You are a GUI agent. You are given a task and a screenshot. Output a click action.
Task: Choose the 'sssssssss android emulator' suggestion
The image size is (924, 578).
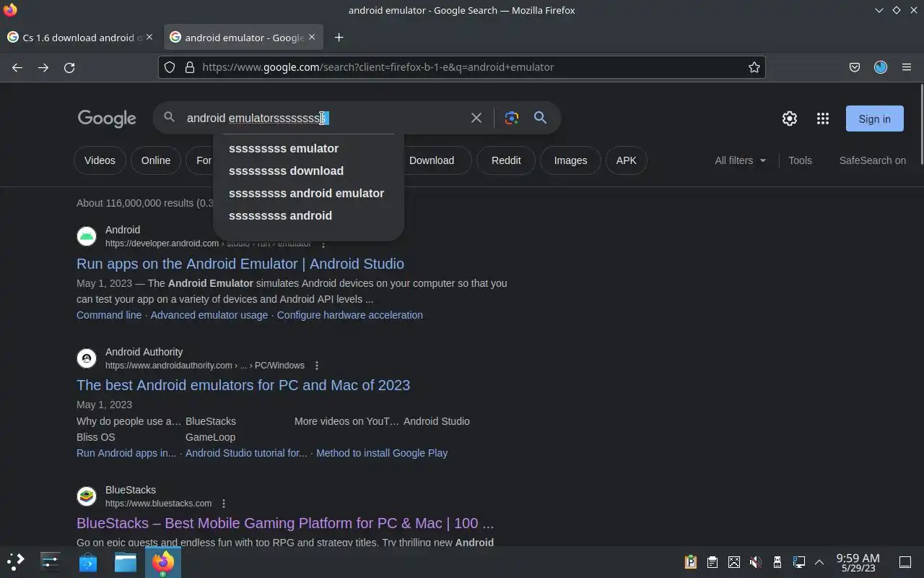point(309,193)
